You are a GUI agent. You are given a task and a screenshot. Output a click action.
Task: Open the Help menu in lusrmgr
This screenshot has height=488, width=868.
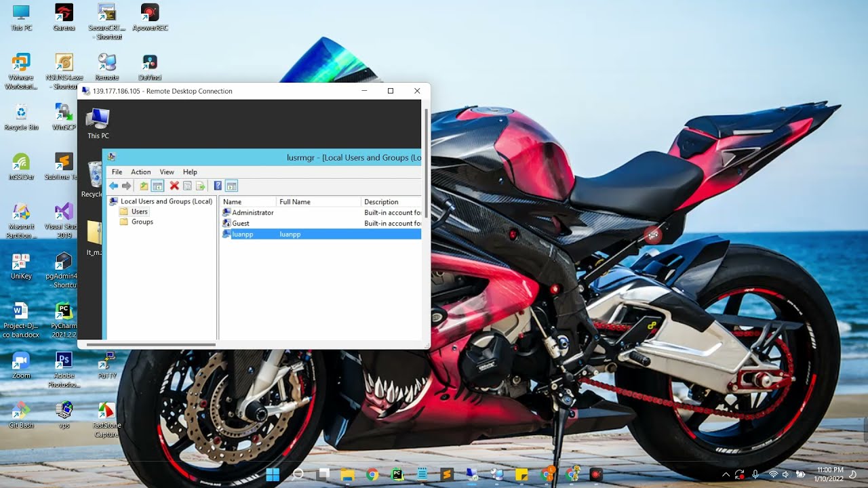(x=190, y=172)
